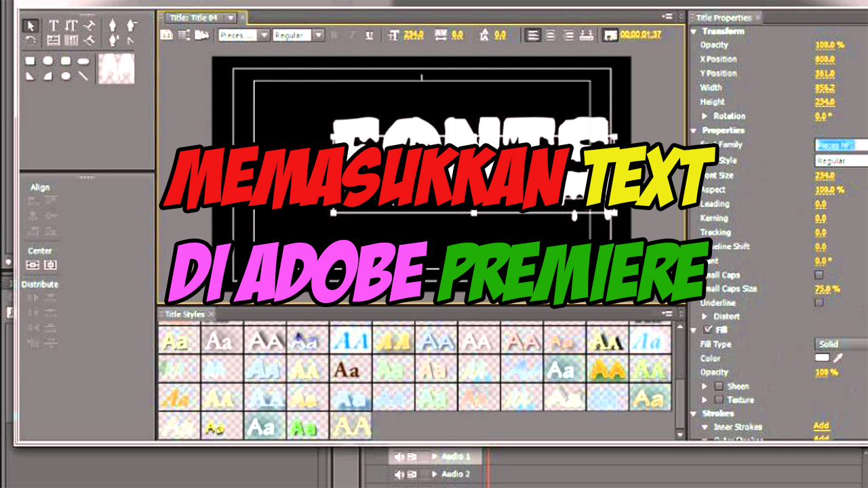Select the Pen tool
Screen dimensions: 868x488
[x=113, y=25]
